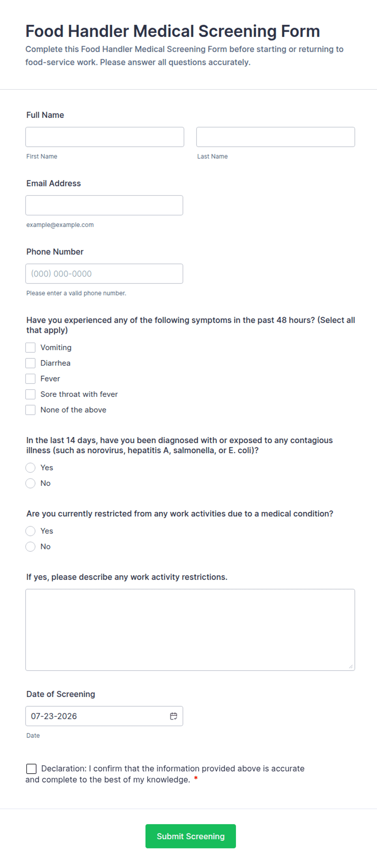Screen dimensions: 377x868
Task: Tick the Diarrhea checkbox
Action: 30,363
